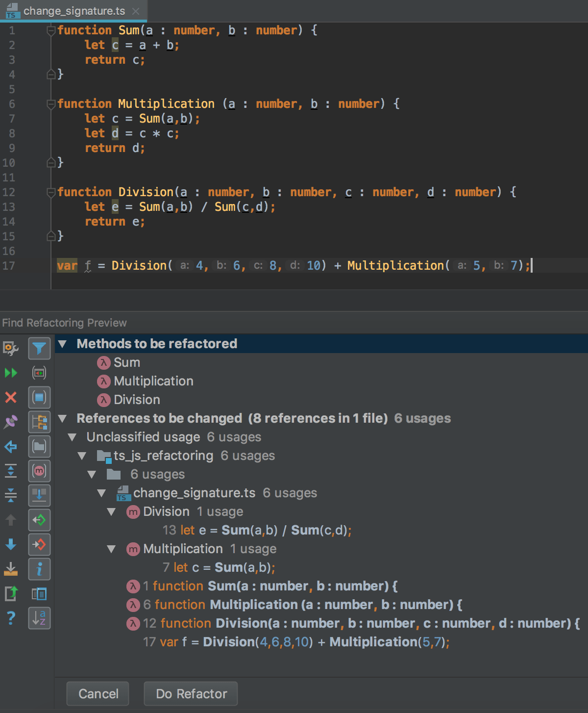The image size is (588, 713).
Task: Expand all tree nodes icon
Action: point(11,471)
